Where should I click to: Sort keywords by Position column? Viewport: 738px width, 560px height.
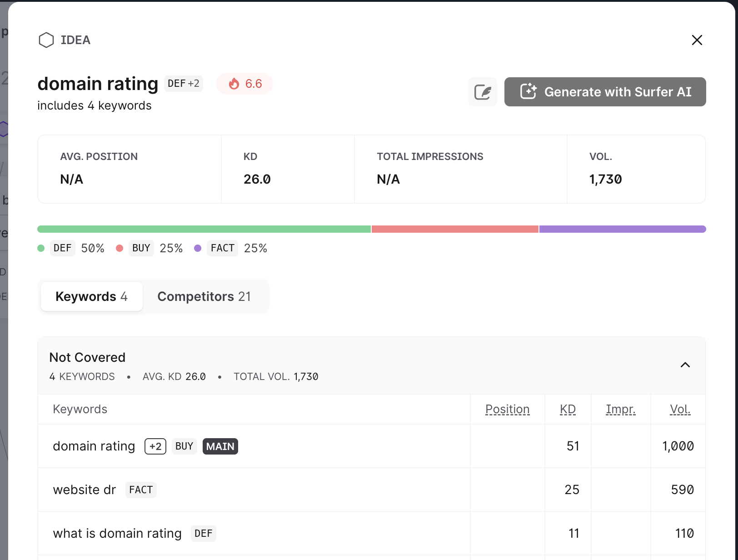point(507,409)
